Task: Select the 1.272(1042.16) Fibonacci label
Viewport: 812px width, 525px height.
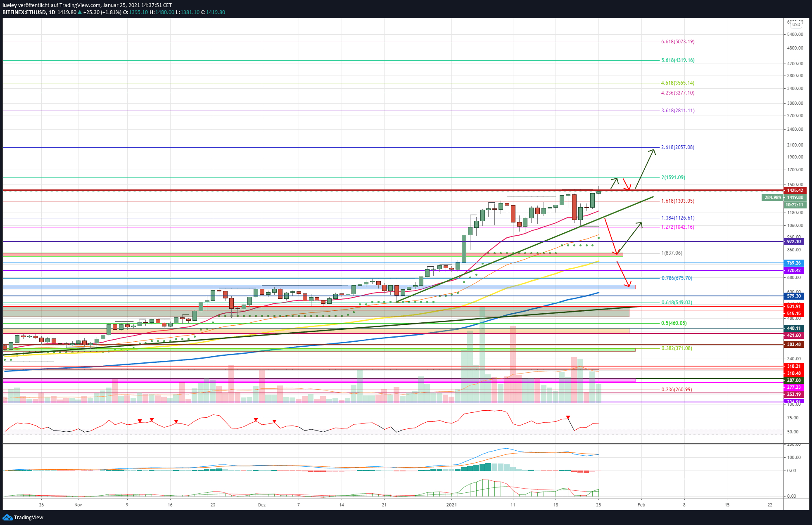Action: pos(678,227)
